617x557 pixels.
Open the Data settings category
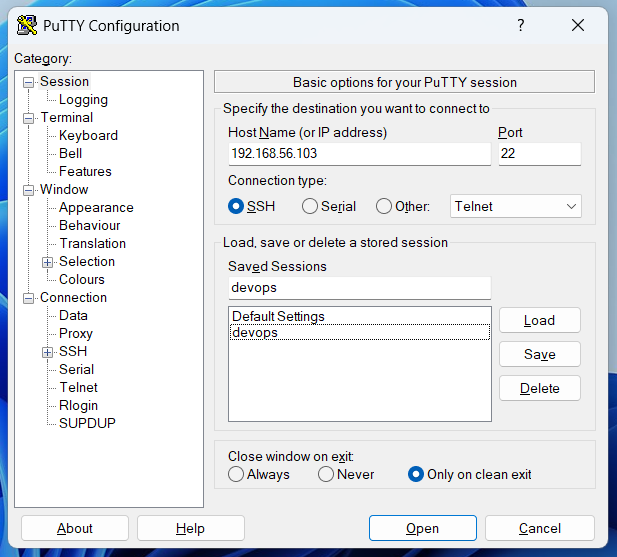point(73,315)
